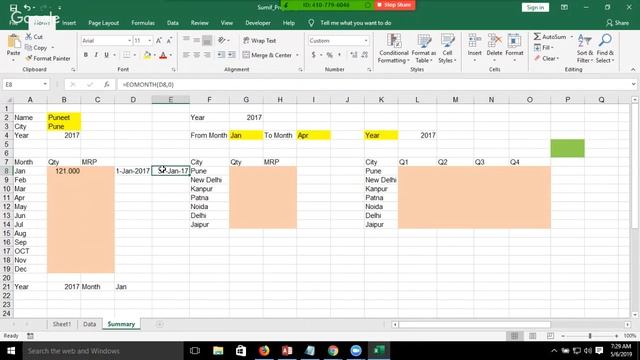Click the Insert cells icon

coord(474,41)
